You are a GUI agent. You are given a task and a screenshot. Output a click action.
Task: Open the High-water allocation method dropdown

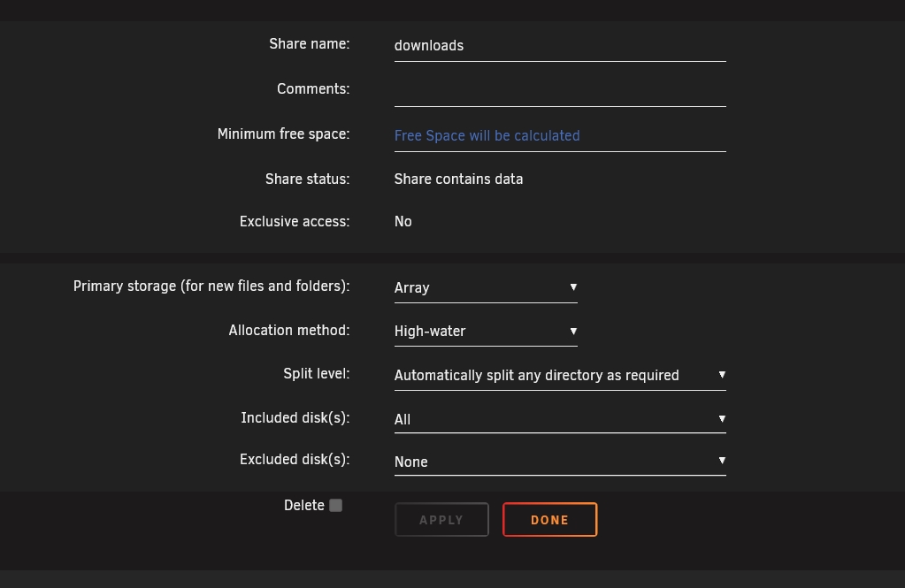485,331
